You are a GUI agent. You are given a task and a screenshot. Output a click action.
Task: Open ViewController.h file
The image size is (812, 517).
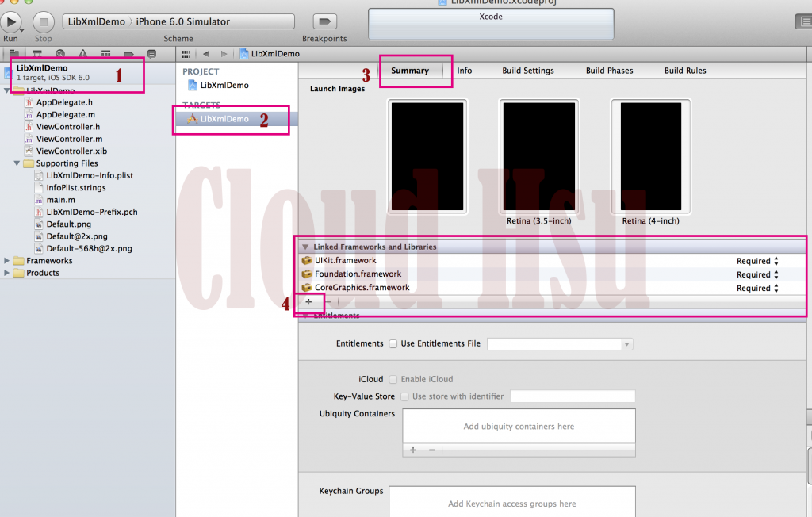click(x=68, y=127)
